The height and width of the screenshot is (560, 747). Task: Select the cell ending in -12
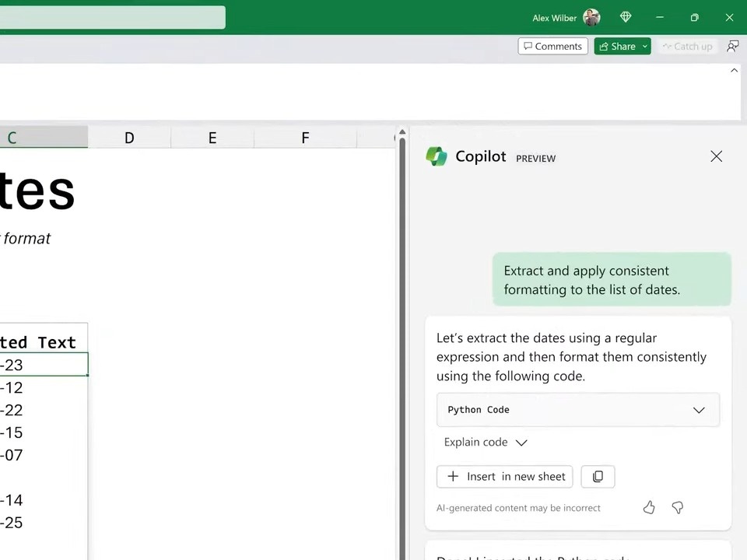click(x=44, y=387)
